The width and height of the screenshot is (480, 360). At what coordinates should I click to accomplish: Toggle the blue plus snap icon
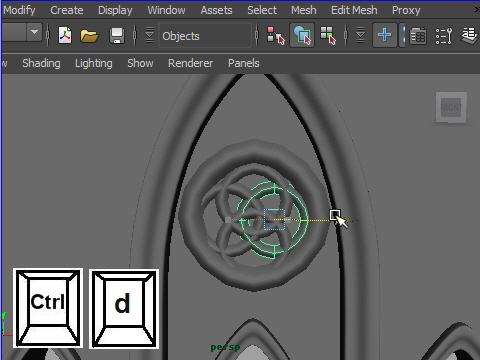pos(384,35)
